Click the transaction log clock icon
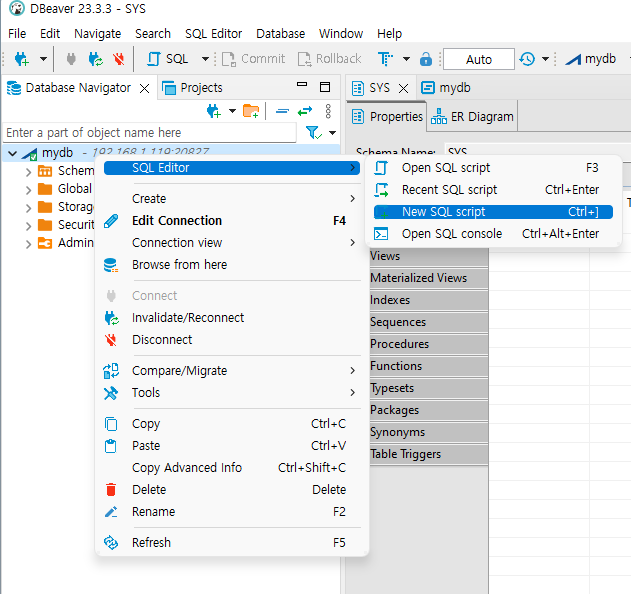631x594 pixels. 527,59
